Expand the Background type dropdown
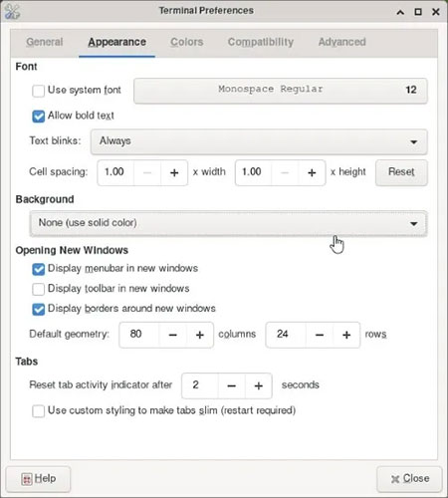This screenshot has height=498, width=448. 228,223
